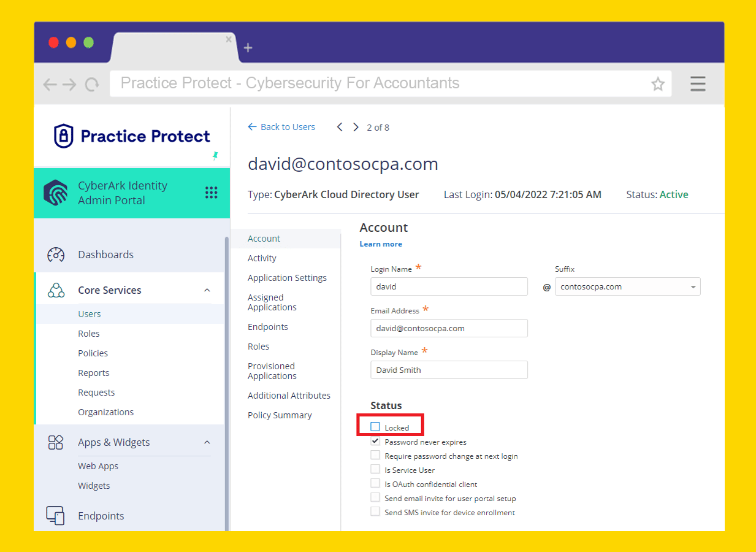Open the Provisioned Applications tab
756x552 pixels.
(x=272, y=371)
